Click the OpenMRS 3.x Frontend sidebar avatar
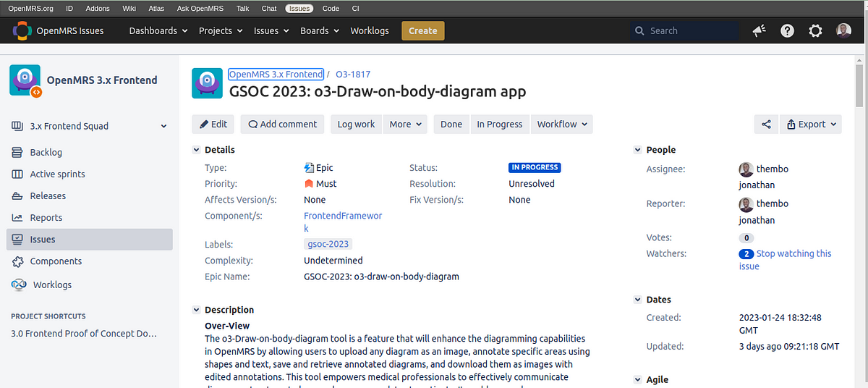Viewport: 868px width, 388px height. 25,80
